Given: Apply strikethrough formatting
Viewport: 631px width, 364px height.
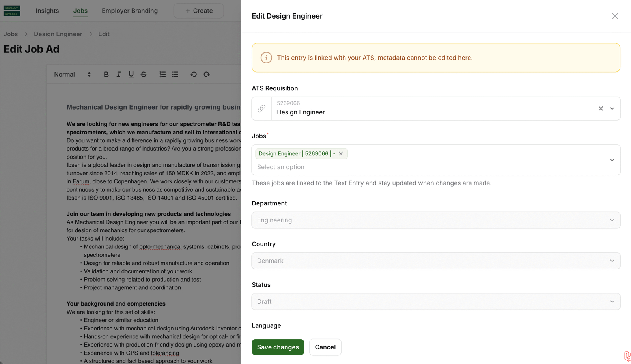Looking at the screenshot, I should [x=144, y=74].
